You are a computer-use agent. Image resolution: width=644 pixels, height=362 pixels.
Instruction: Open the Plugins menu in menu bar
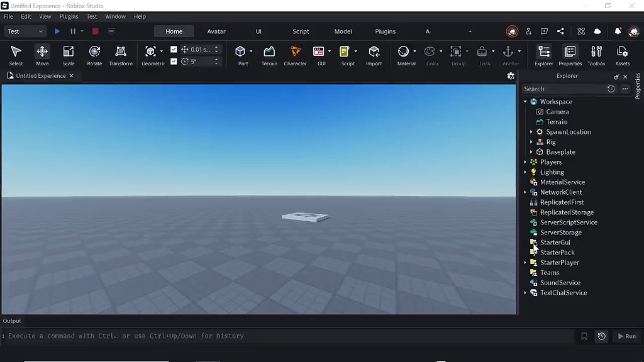point(69,16)
